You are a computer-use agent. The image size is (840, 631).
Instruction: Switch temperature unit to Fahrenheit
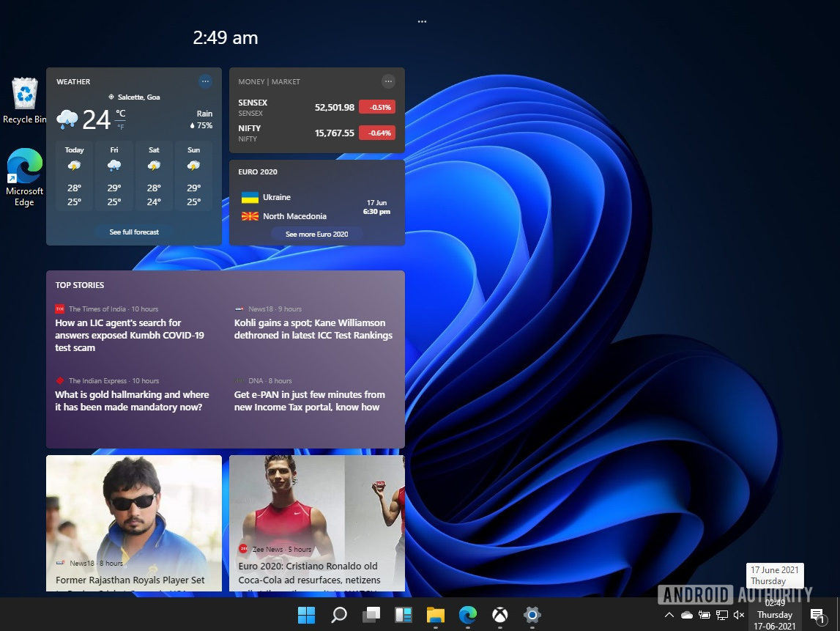(121, 127)
